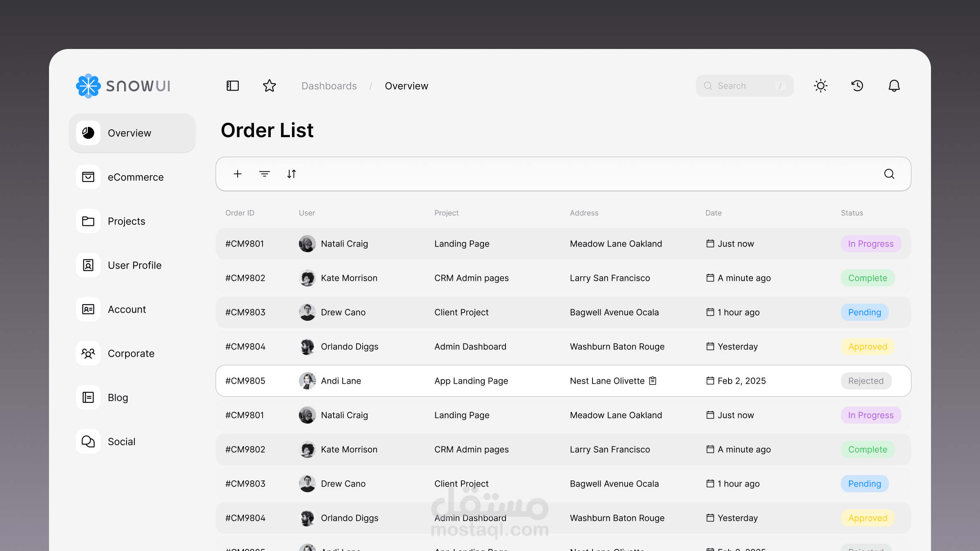Go to the Account ID card icon
The width and height of the screenshot is (980, 551).
(88, 309)
